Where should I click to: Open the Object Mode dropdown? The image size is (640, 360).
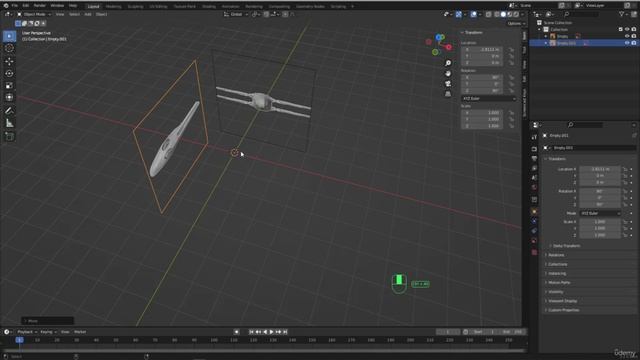click(34, 14)
